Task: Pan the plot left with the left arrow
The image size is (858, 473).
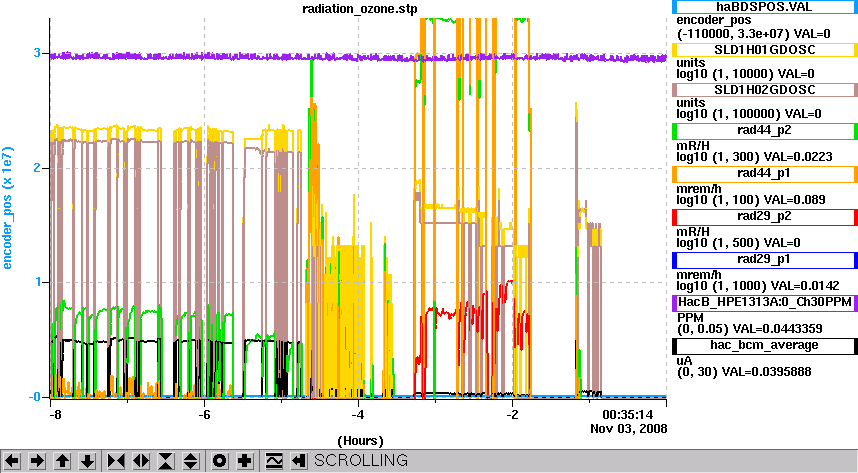Action: pos(12,461)
